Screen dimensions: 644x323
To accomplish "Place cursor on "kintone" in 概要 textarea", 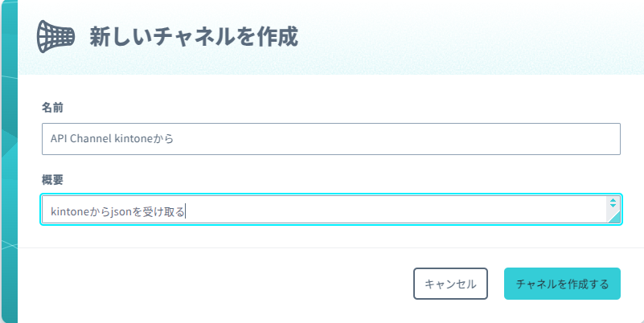I will tap(70, 212).
